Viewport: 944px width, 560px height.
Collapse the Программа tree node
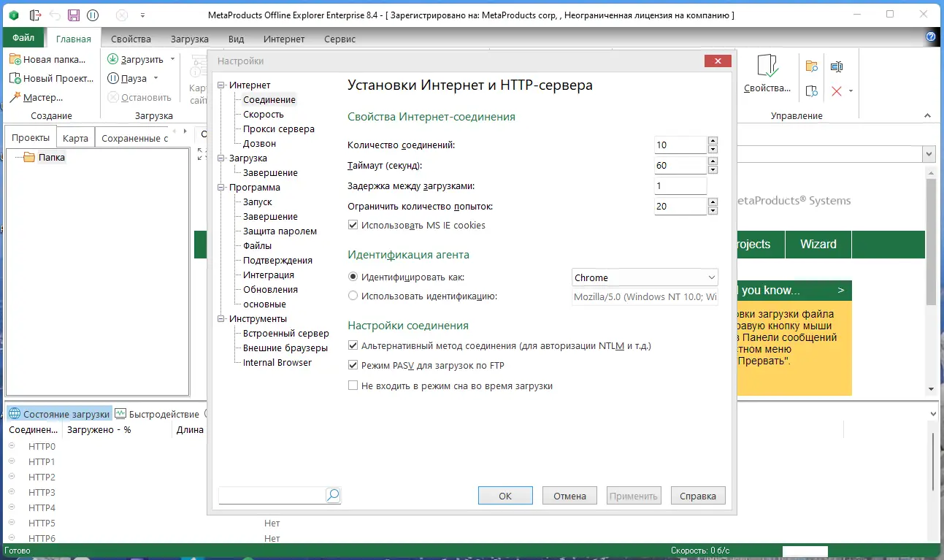click(x=222, y=188)
